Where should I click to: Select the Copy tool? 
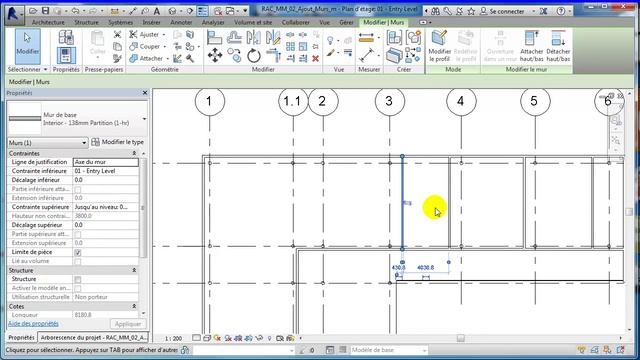click(234, 55)
